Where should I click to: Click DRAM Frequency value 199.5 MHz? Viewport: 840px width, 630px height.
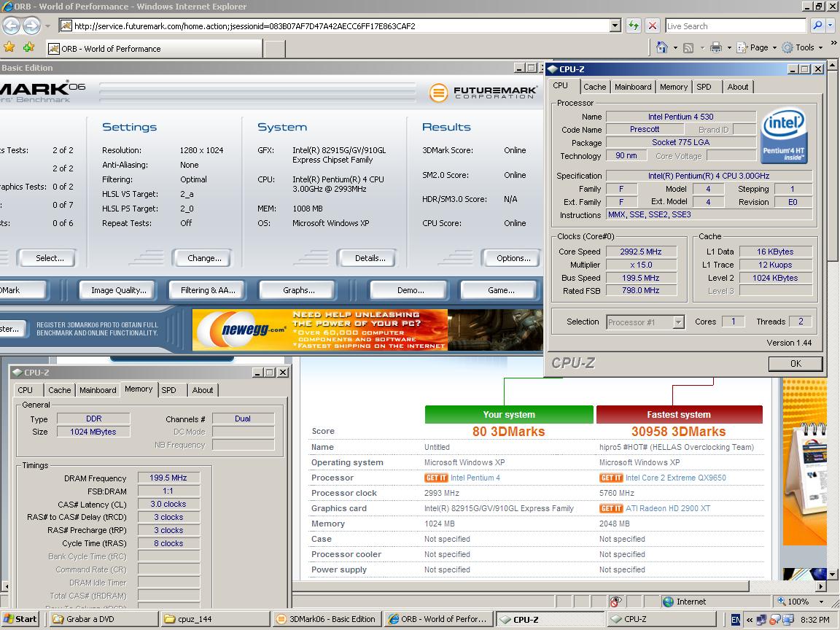tap(168, 478)
